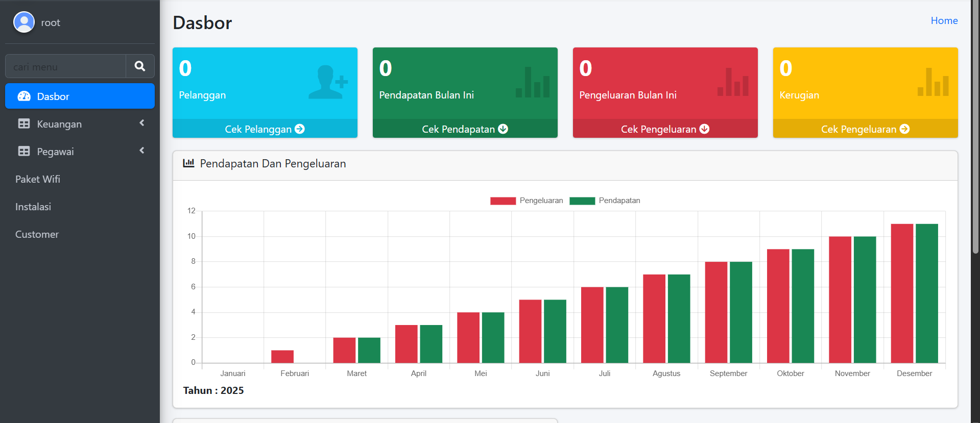Click the Pegawai table icon
The height and width of the screenshot is (423, 980).
pyautogui.click(x=24, y=152)
